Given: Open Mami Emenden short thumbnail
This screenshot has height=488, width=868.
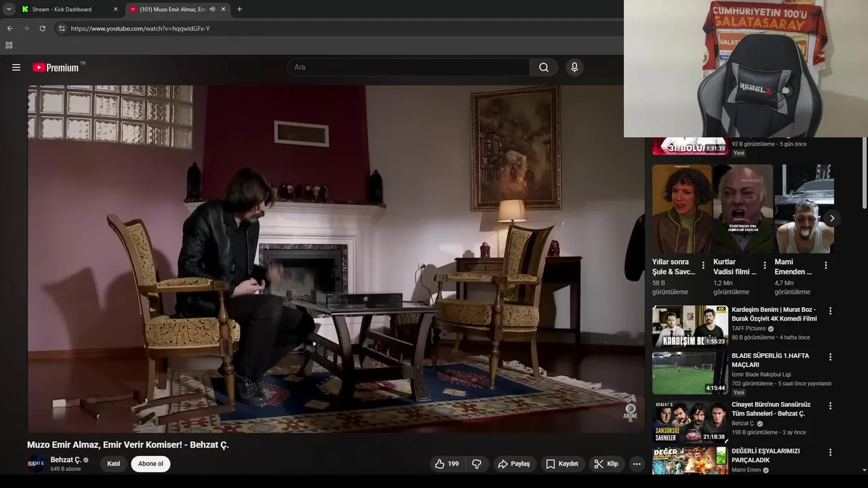Looking at the screenshot, I should pyautogui.click(x=804, y=209).
